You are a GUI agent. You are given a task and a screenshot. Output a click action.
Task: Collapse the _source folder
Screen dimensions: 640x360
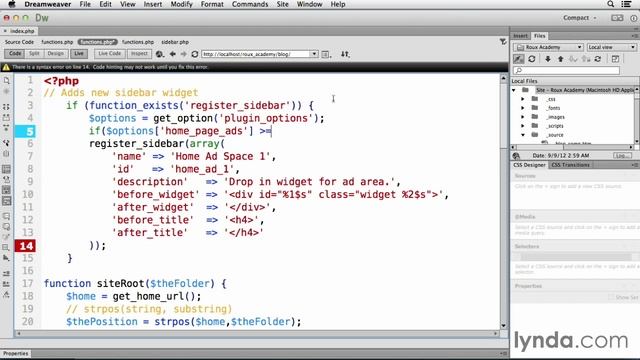pos(523,135)
